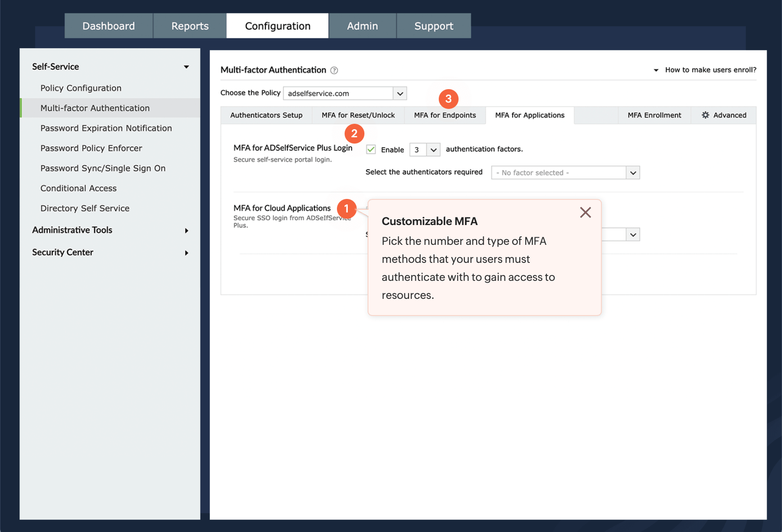Open Password Policy Enforcer
This screenshot has width=782, height=532.
coord(91,148)
